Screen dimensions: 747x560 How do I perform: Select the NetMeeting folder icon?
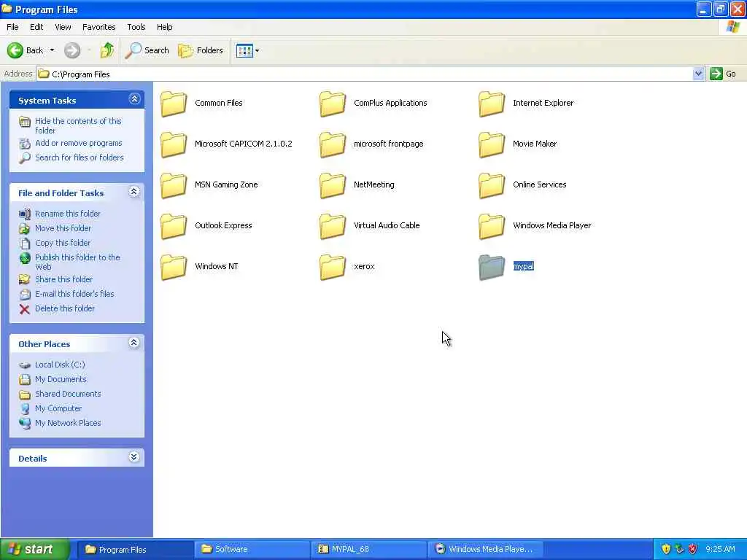click(x=333, y=185)
